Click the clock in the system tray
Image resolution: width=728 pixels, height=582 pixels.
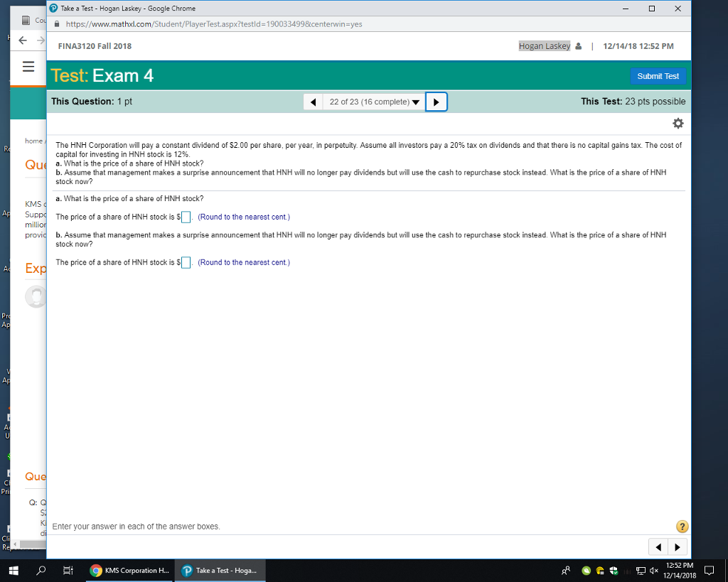pyautogui.click(x=679, y=571)
